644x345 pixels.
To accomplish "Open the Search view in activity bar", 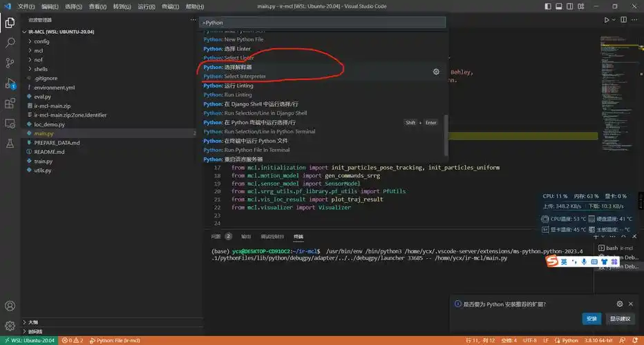I will coord(10,43).
